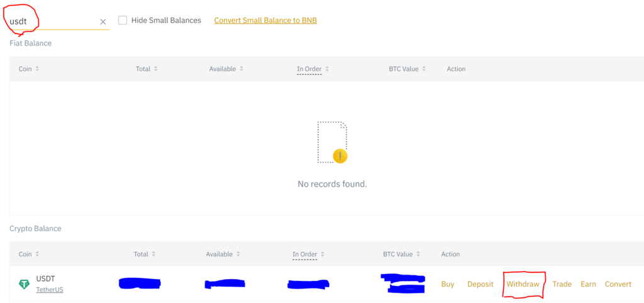Click Withdraw in the USDT row
Image resolution: width=644 pixels, height=303 pixels.
[523, 284]
